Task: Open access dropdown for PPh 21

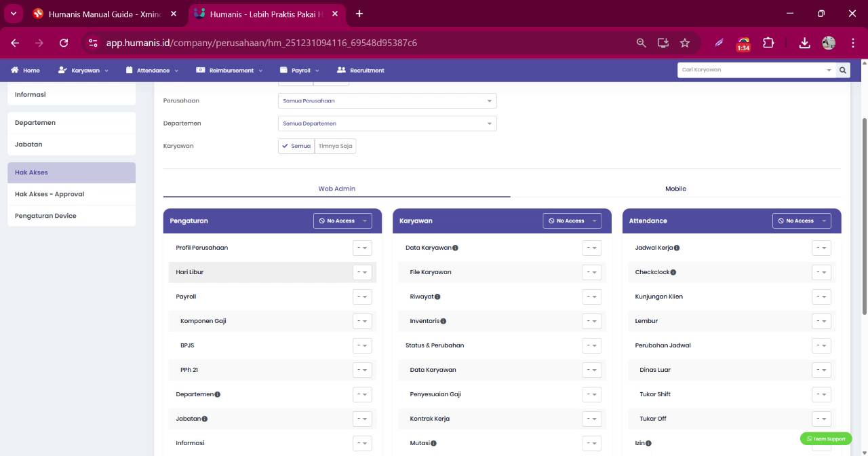Action: pos(362,370)
